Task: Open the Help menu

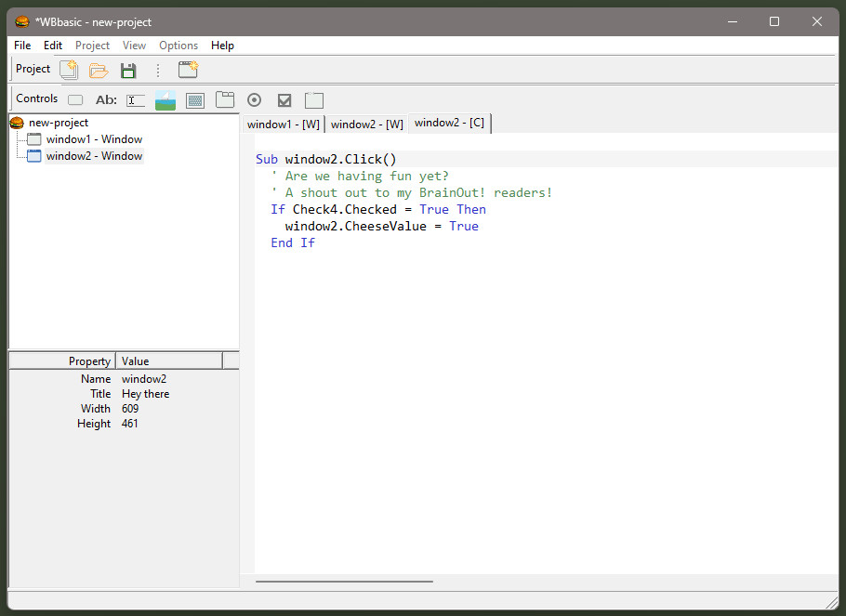Action: (x=222, y=46)
